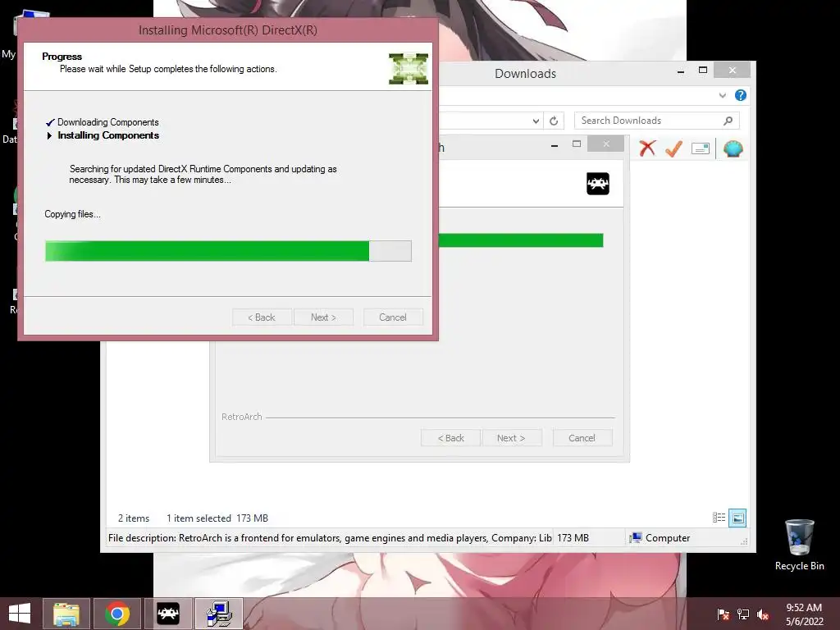Click the RetroArch logo in the setup header
Viewport: 840px width, 630px height.
598,184
